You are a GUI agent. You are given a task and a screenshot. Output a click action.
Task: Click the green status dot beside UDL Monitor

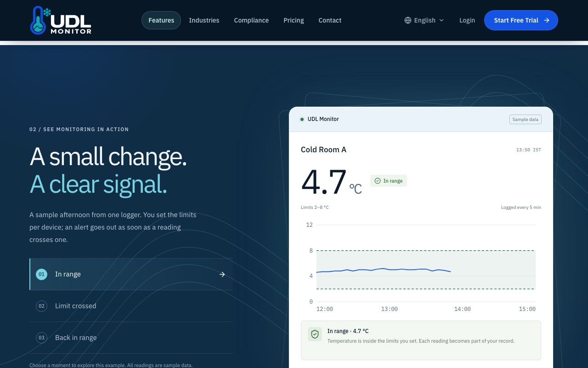tap(302, 119)
